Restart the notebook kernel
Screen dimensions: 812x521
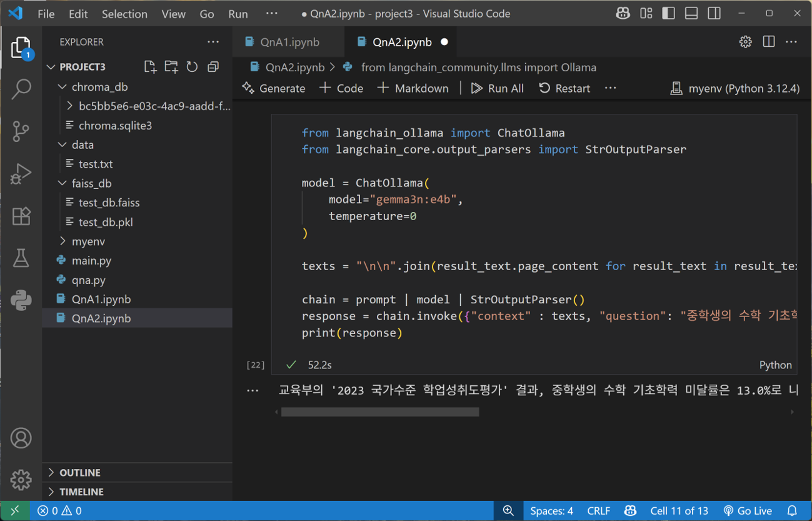click(564, 88)
